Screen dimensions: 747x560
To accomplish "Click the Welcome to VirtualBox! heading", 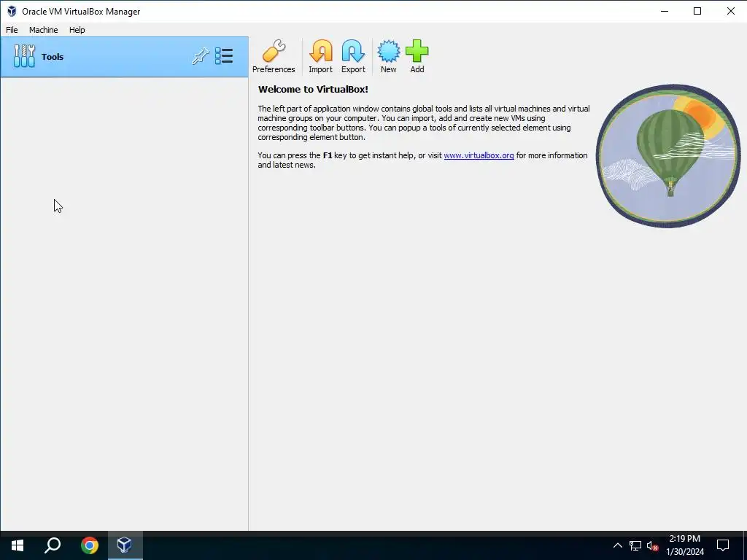I will coord(313,89).
